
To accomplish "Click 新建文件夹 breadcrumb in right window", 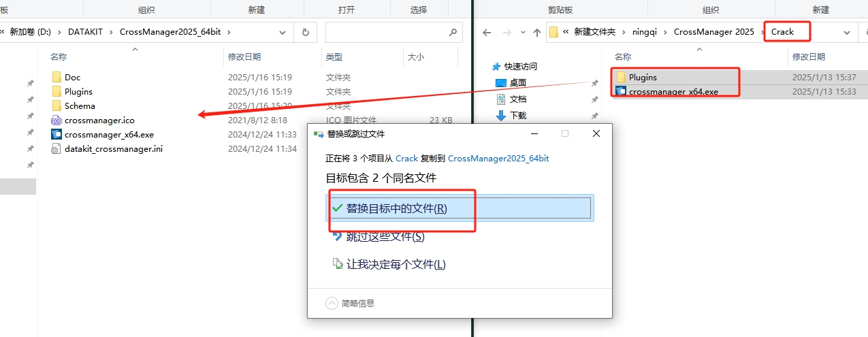I will click(x=594, y=32).
